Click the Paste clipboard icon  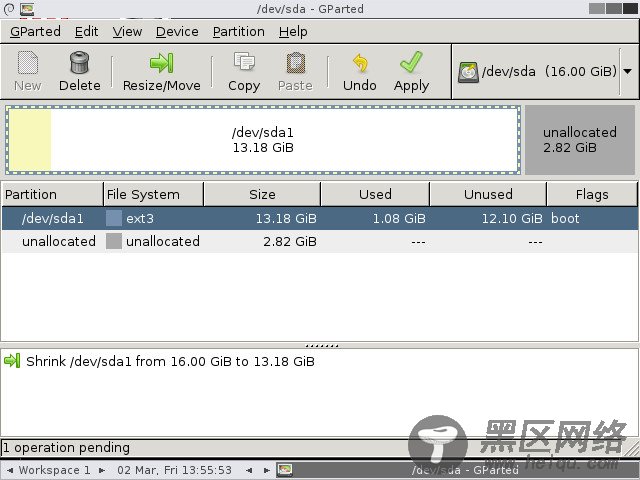pos(296,63)
